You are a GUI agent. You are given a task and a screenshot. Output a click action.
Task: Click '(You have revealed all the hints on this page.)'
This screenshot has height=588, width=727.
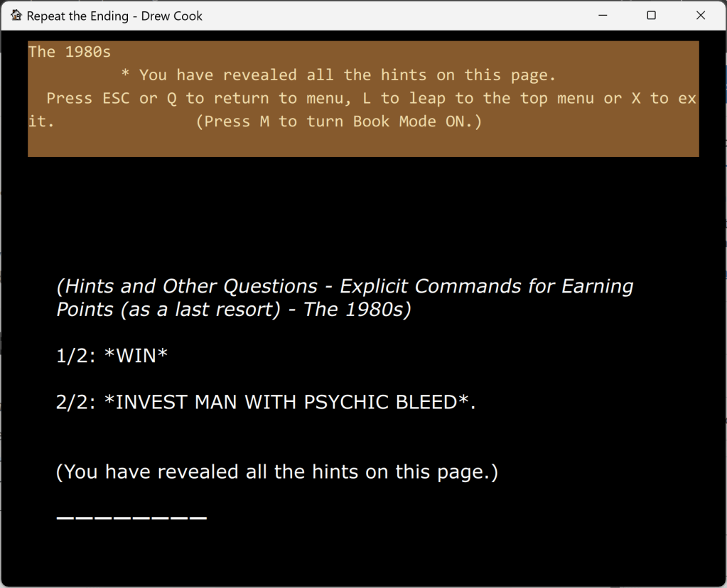tap(277, 471)
